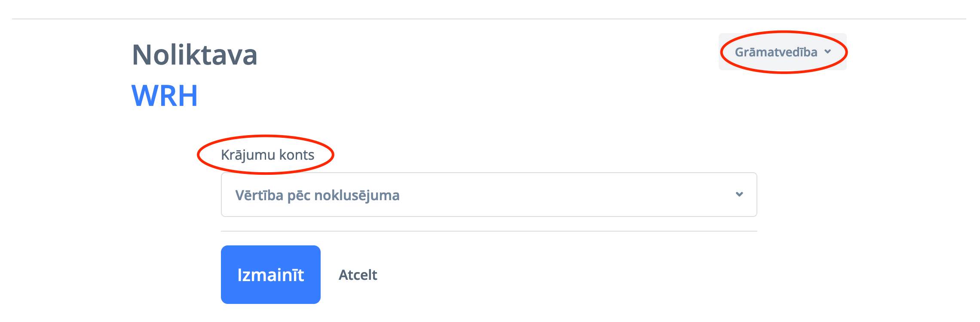The image size is (980, 322).
Task: Expand the Krājumu konts select box
Action: point(488,195)
